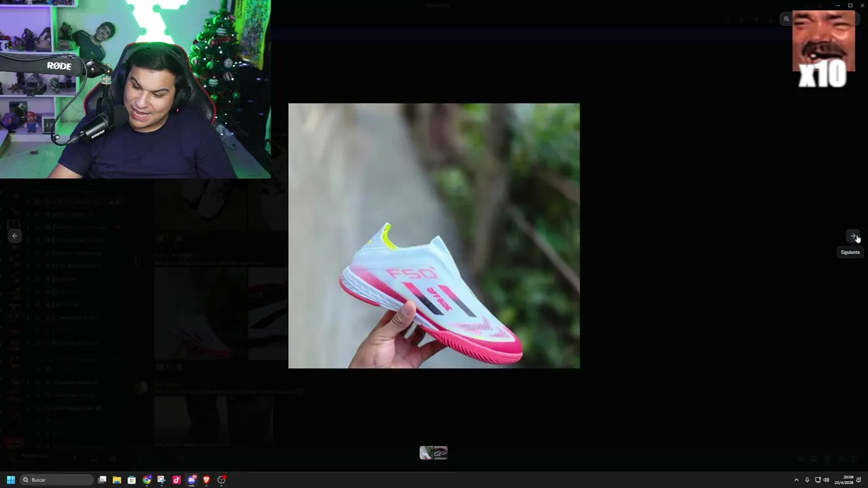Switch to Google Chrome in the taskbar
868x488 pixels.
(x=146, y=480)
